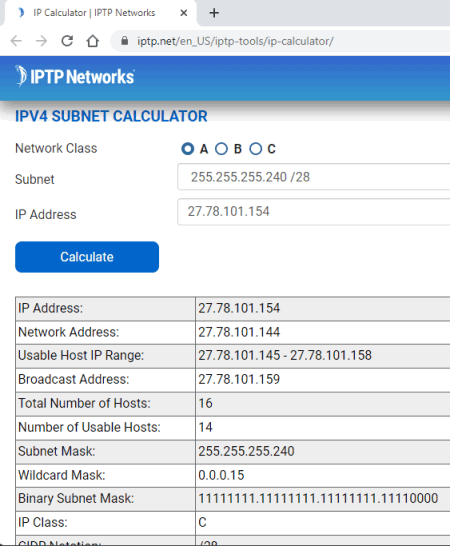The height and width of the screenshot is (546, 450).
Task: Click the browser back arrow
Action: pyautogui.click(x=16, y=41)
